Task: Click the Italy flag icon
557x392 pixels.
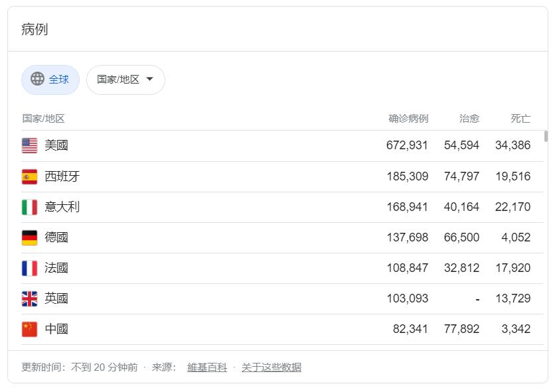Action: click(29, 206)
